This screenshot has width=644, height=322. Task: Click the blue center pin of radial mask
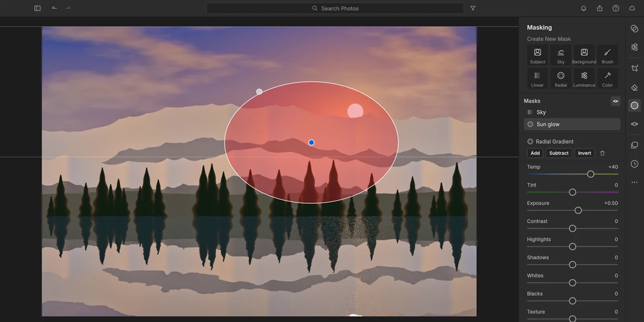[311, 142]
